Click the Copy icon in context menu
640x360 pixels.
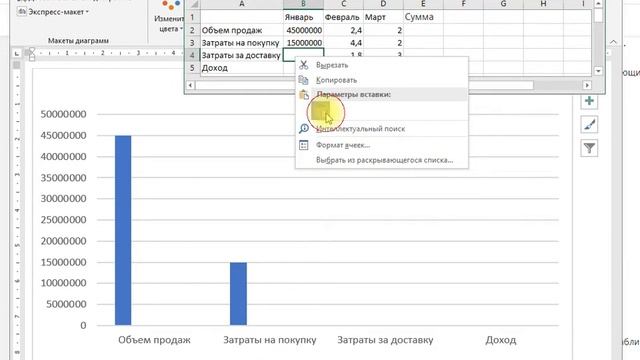(304, 80)
